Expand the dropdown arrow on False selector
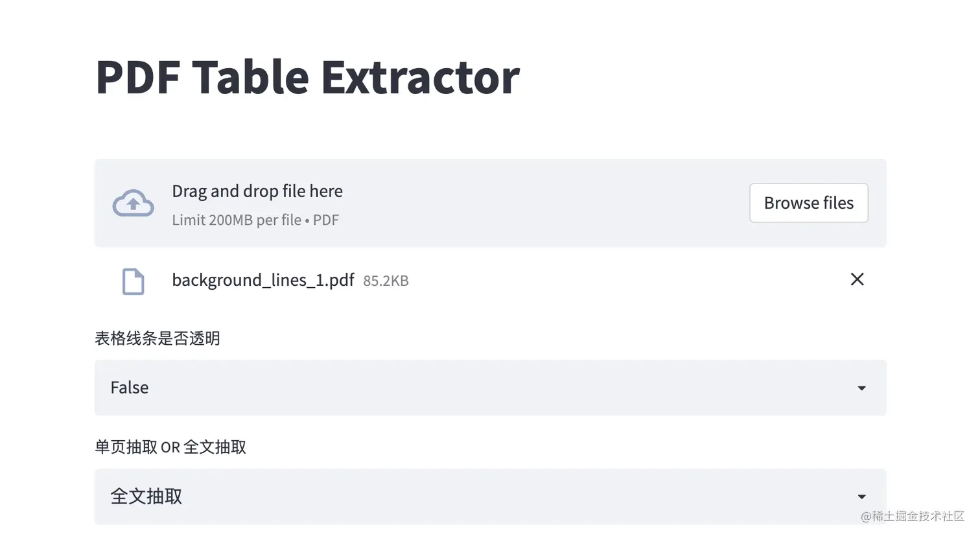 (861, 388)
